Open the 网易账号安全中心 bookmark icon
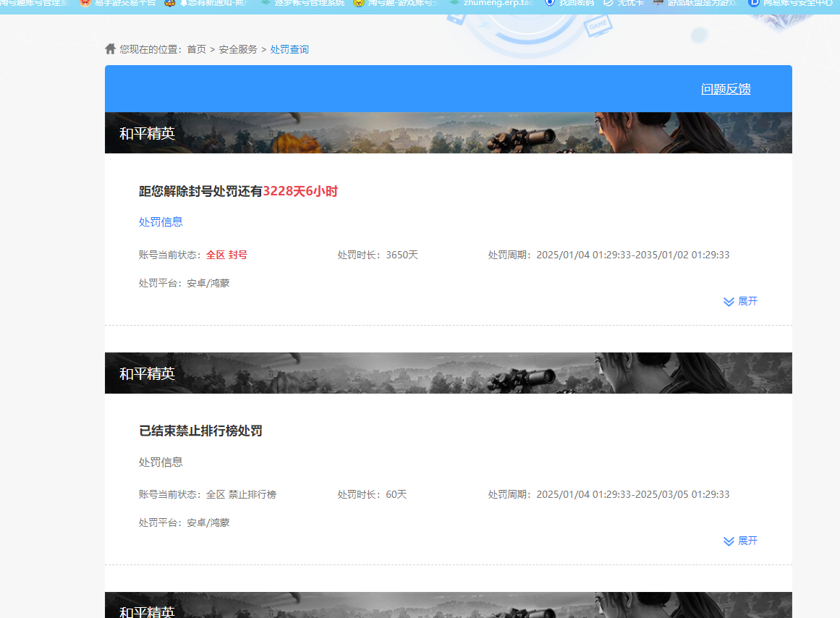 (x=754, y=3)
